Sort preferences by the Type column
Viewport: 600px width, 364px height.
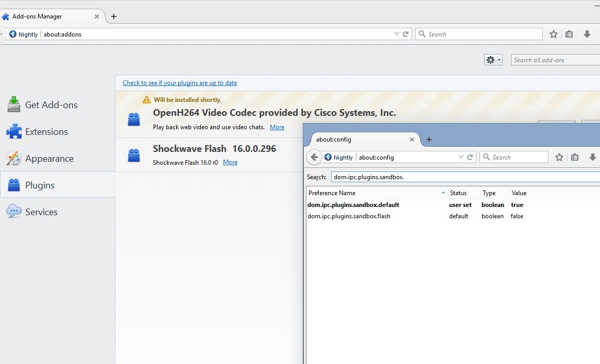tap(495, 193)
